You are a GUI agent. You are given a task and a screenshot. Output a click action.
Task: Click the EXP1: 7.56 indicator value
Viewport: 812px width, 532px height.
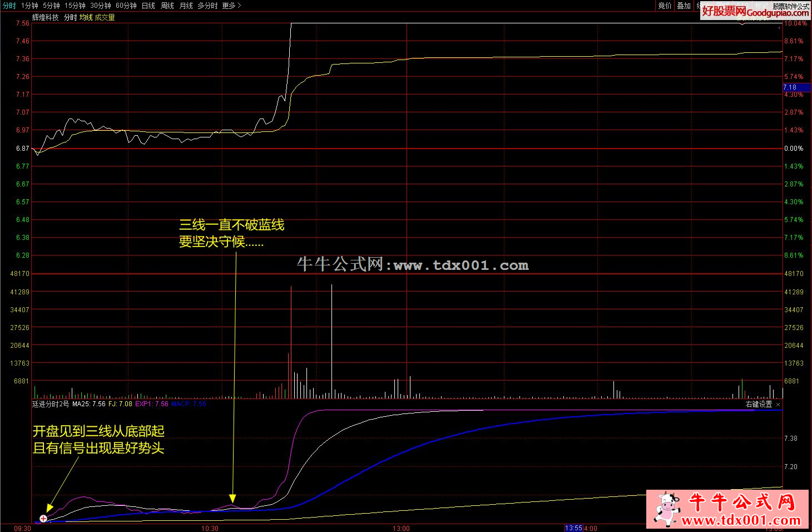151,404
